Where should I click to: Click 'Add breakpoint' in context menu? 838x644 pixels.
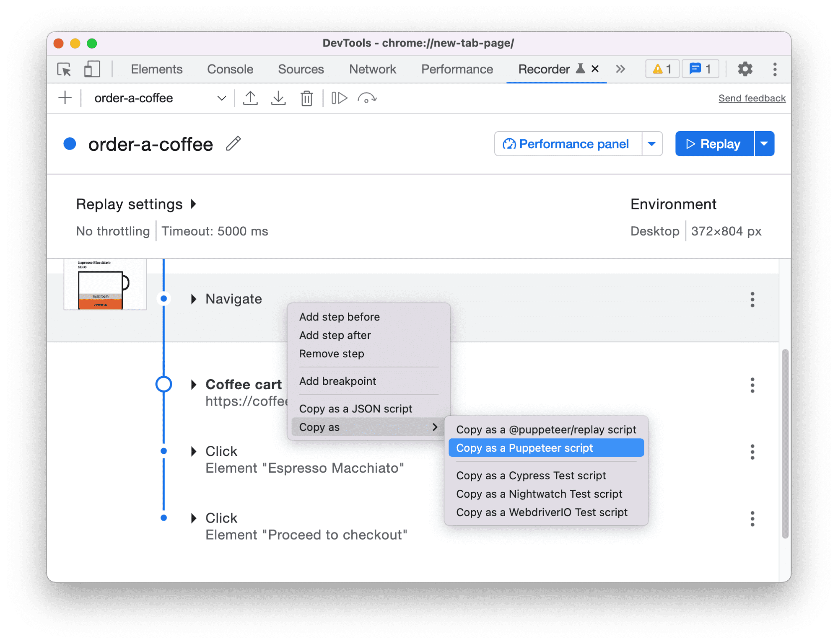338,381
